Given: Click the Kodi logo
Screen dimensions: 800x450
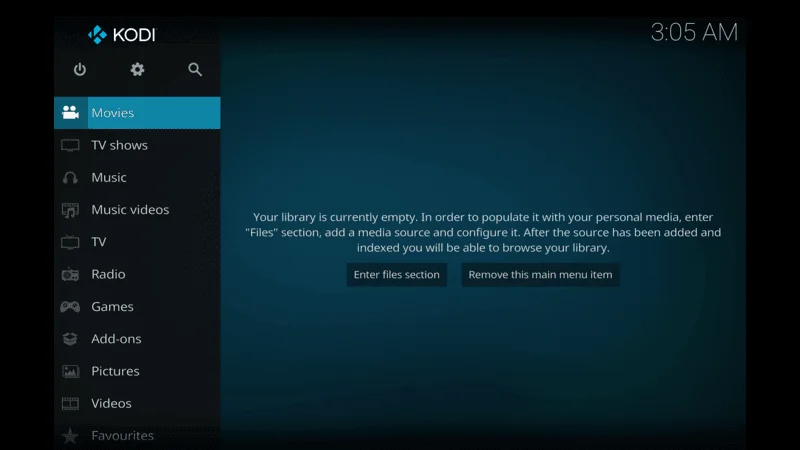Looking at the screenshot, I should point(121,35).
